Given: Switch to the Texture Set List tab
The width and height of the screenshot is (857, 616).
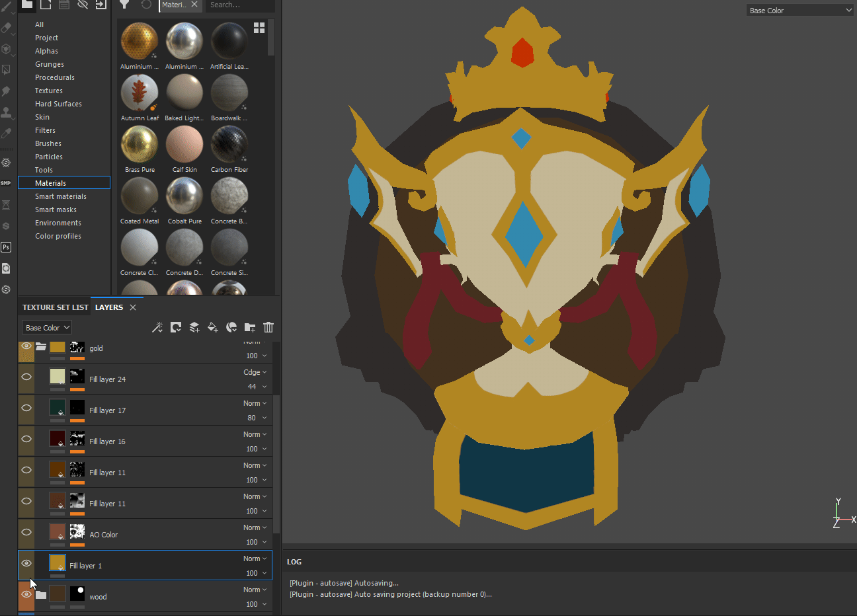Looking at the screenshot, I should (x=55, y=307).
